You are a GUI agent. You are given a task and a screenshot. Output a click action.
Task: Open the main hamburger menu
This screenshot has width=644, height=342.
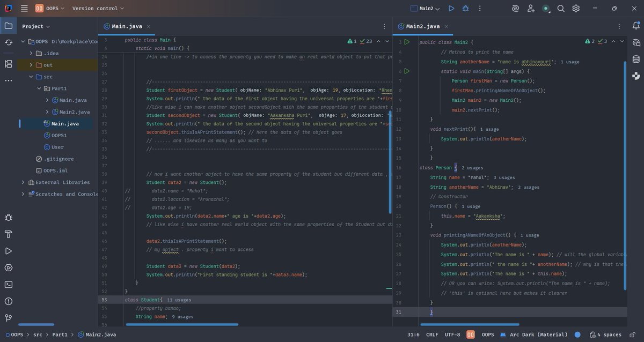(24, 9)
